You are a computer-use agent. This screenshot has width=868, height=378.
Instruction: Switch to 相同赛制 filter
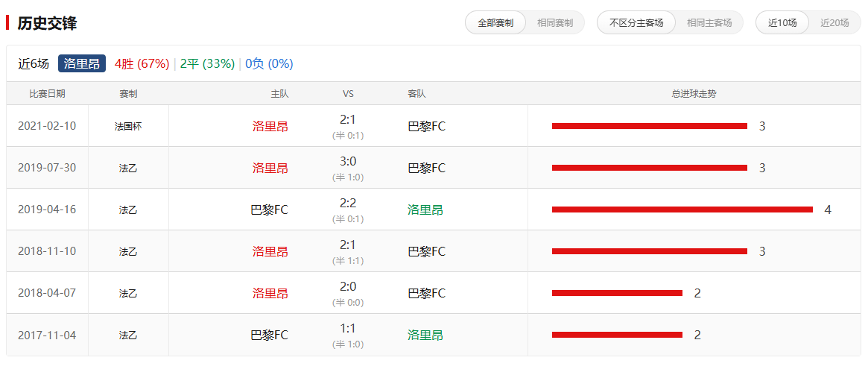click(554, 22)
